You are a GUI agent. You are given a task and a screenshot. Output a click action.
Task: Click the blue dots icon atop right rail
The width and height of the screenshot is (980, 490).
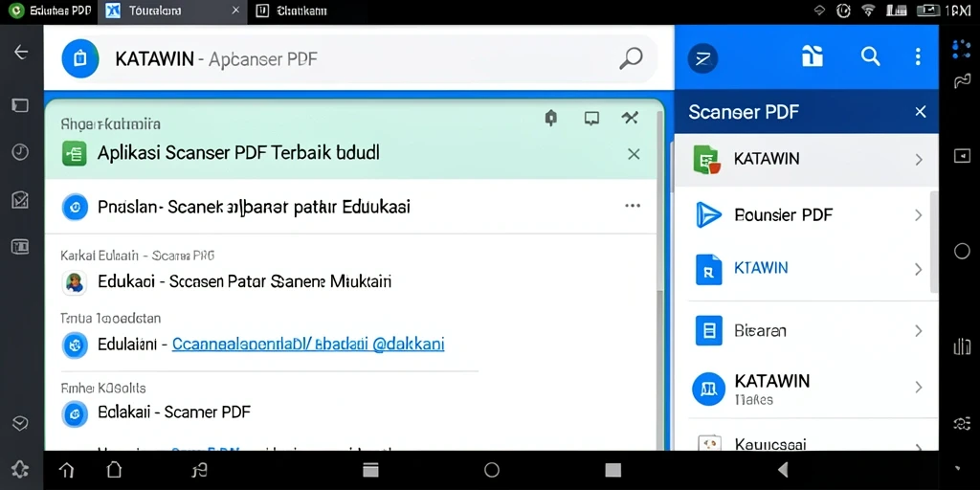(x=961, y=50)
